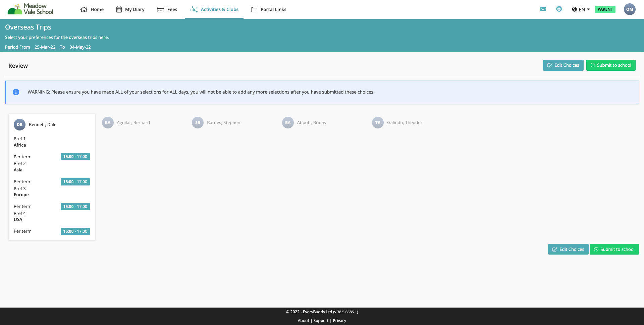644x325 pixels.
Task: Click the period start date 25-Mar-22
Action: [x=45, y=47]
